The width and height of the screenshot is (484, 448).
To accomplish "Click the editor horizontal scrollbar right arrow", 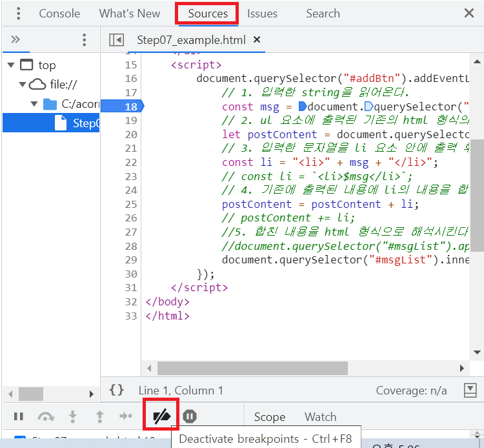I will [x=462, y=368].
